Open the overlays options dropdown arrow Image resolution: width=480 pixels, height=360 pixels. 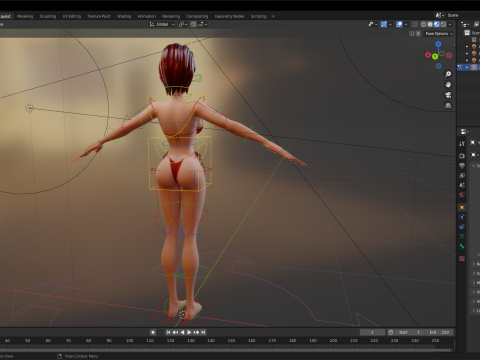pyautogui.click(x=406, y=24)
